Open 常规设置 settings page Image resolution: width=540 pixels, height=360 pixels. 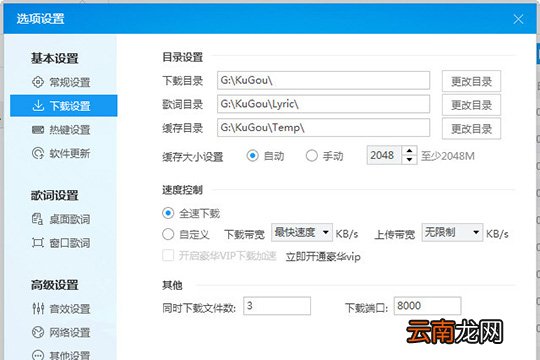coord(64,82)
